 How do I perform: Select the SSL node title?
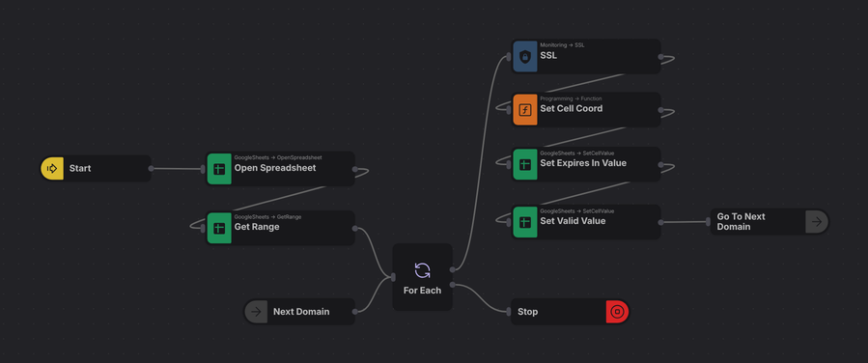(x=548, y=55)
